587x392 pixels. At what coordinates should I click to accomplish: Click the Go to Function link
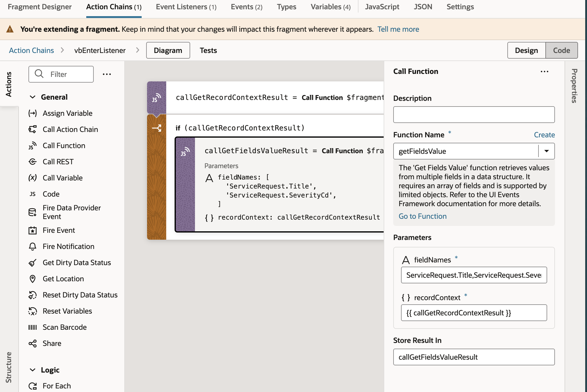(422, 216)
